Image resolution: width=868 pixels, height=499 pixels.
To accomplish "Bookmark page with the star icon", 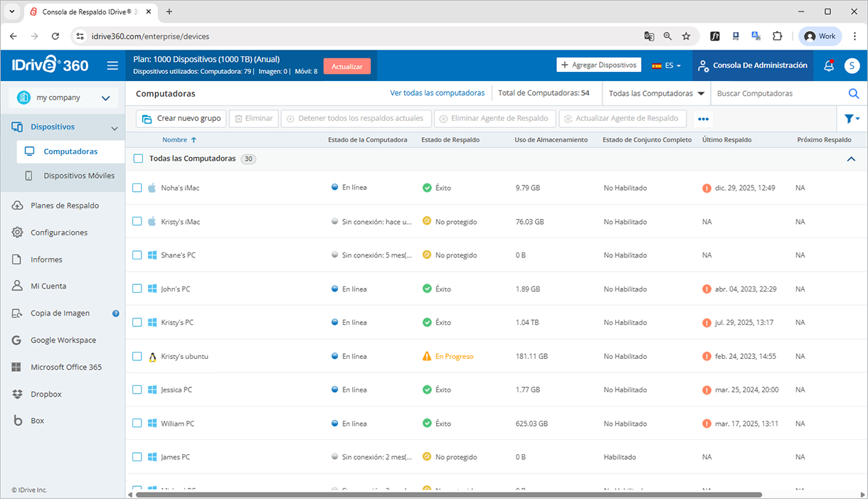I will 687,36.
